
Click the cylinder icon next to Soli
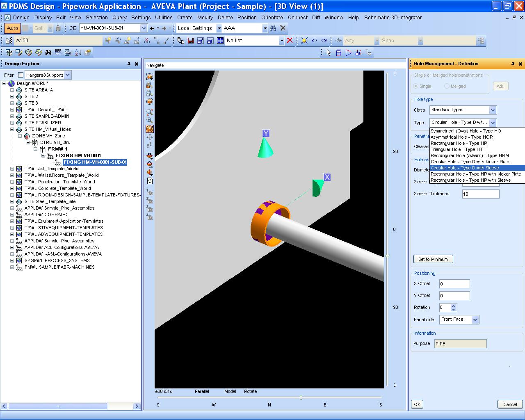pos(58,28)
